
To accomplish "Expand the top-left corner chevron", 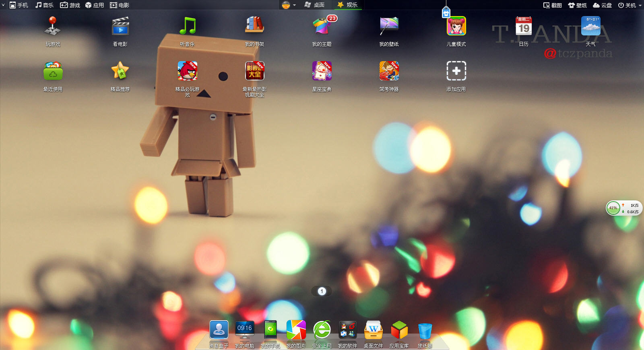I will point(3,5).
